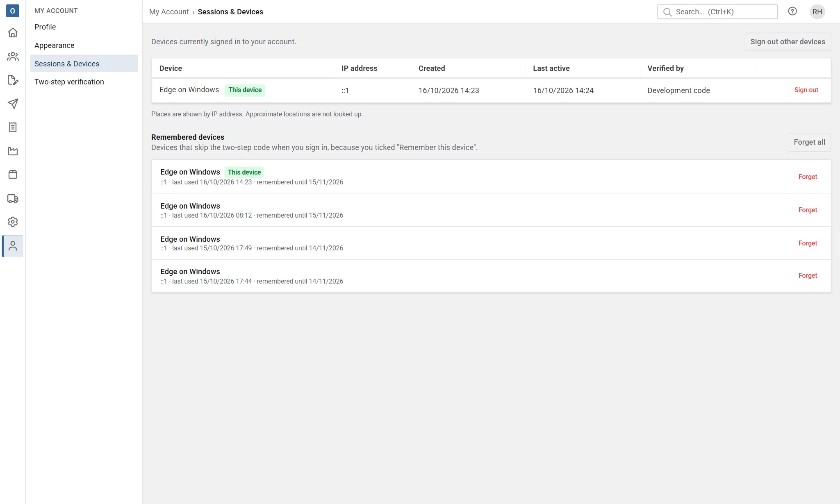Open the people group icon in sidebar
This screenshot has width=840, height=504.
point(13,56)
